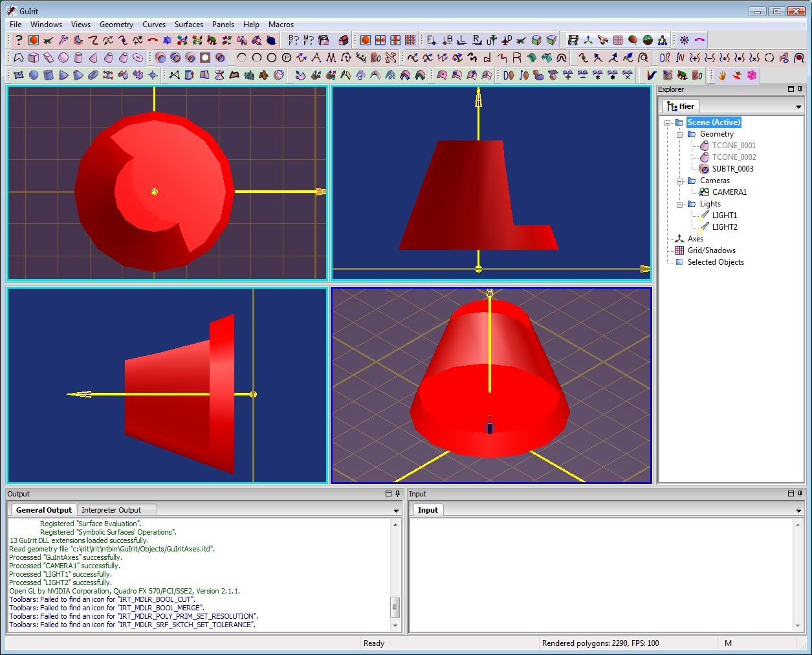The image size is (812, 655).
Task: Choose the Up view 'U' icon
Action: click(492, 40)
